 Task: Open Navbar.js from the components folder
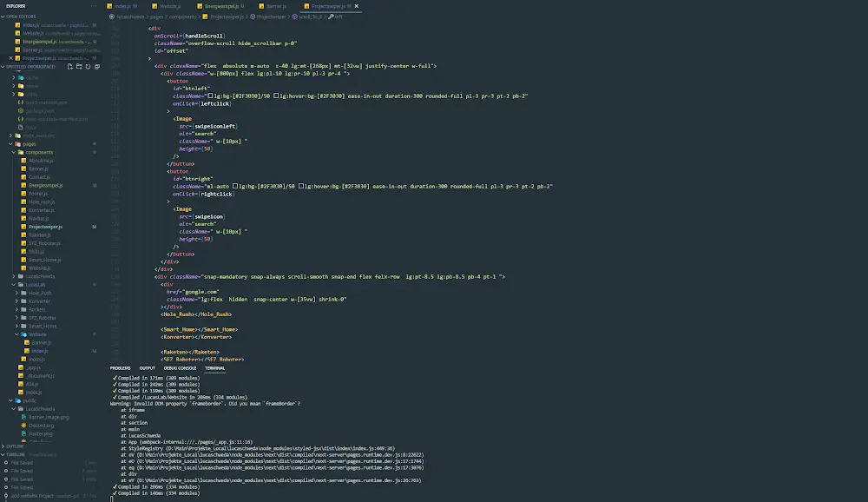[40, 218]
